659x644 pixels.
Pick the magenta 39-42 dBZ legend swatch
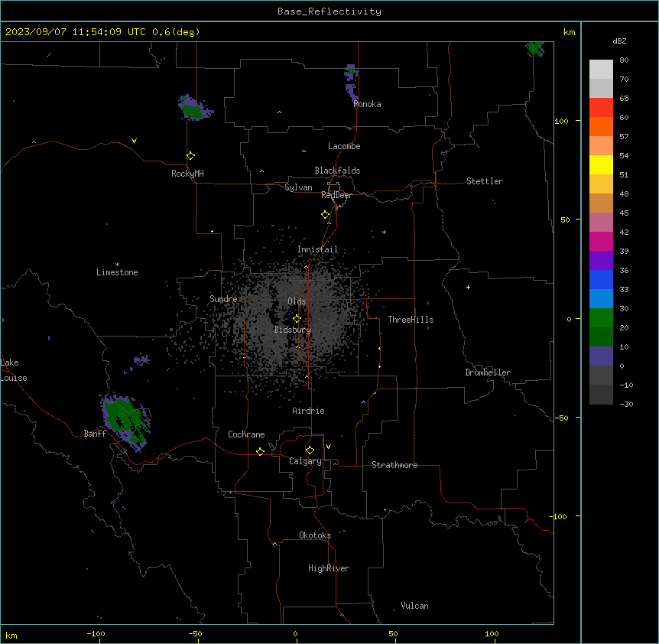601,241
